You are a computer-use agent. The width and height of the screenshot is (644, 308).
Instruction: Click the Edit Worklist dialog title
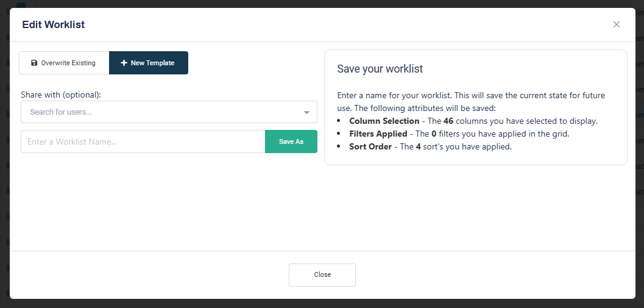(x=54, y=25)
